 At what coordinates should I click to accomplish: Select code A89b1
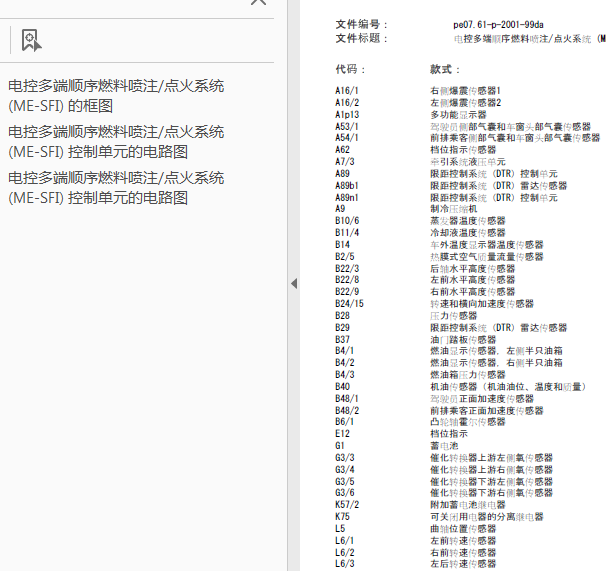click(x=347, y=186)
